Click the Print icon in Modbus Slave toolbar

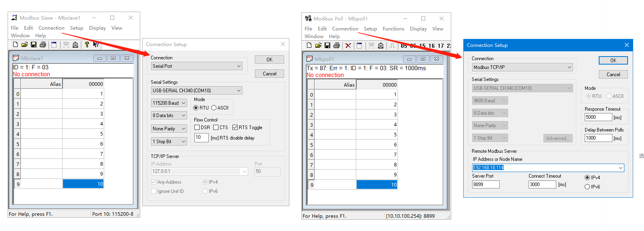tap(43, 45)
